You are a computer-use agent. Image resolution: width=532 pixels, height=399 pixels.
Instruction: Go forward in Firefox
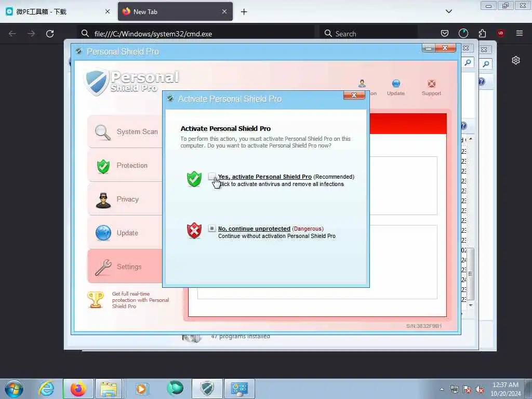click(31, 34)
